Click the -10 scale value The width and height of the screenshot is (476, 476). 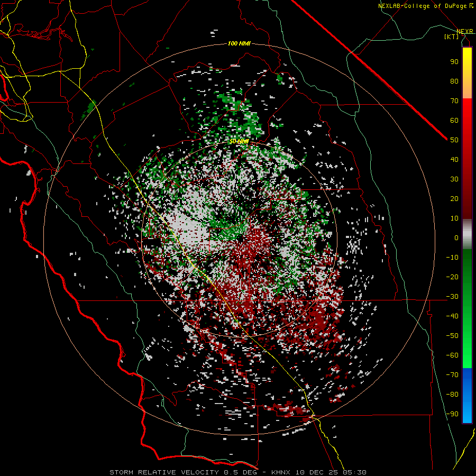pos(452,258)
